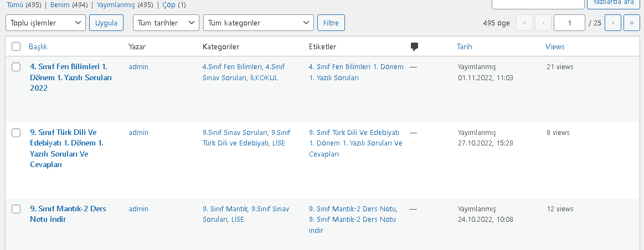This screenshot has width=644, height=250.
Task: Click the İLKOKUL category link
Action: tap(264, 77)
